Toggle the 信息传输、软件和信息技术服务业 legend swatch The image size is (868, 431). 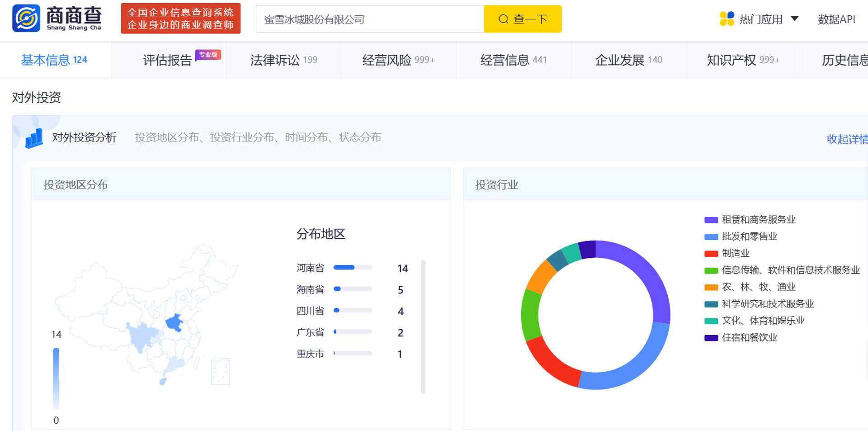coord(711,270)
